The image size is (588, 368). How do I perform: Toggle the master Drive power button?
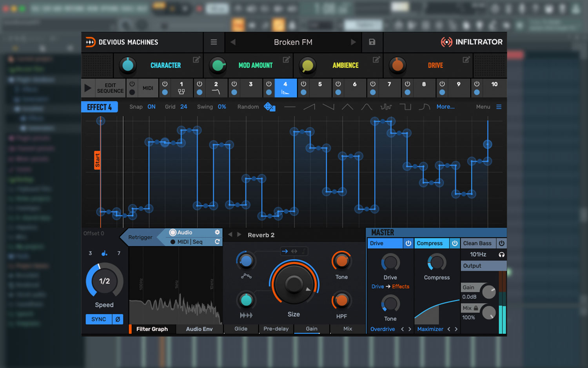point(408,243)
